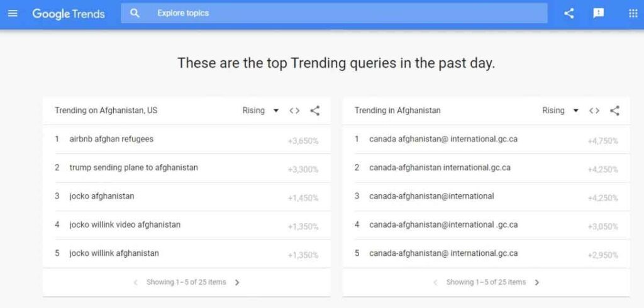Share the Trending on Afghanistan, US card
The width and height of the screenshot is (644, 308).
pos(314,111)
